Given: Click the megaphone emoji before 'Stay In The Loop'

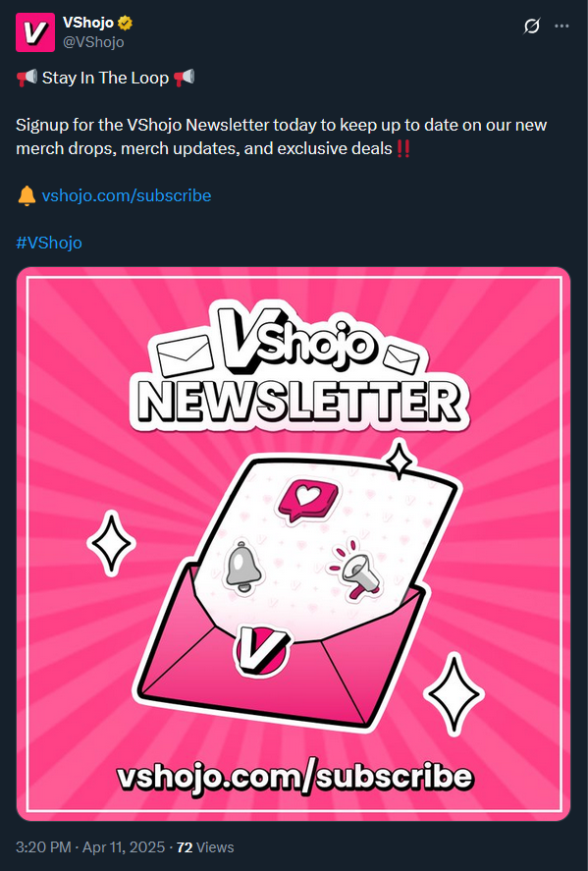Looking at the screenshot, I should click(27, 78).
